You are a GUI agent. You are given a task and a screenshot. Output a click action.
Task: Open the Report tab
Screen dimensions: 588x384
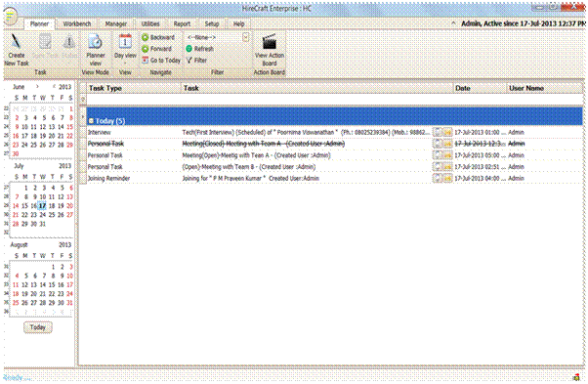(x=182, y=23)
